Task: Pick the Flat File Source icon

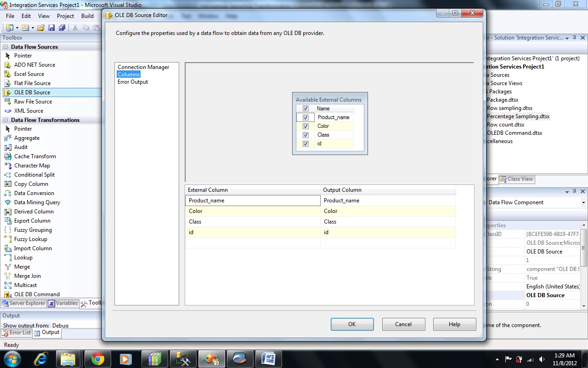Action: (7, 83)
